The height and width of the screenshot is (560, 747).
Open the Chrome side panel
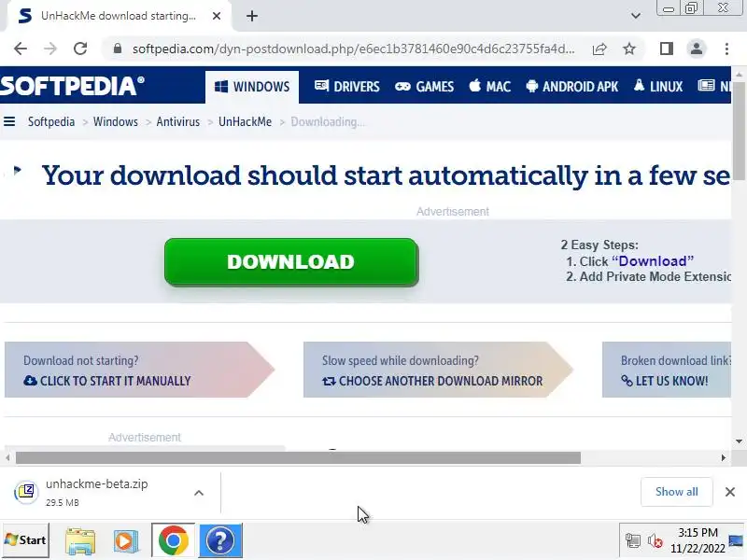tap(666, 49)
